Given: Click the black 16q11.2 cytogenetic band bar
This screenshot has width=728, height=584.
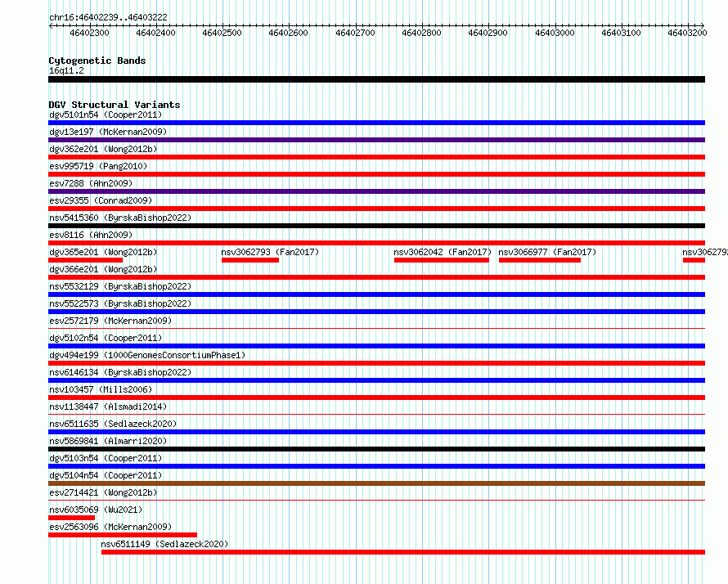Looking at the screenshot, I should coord(376,79).
